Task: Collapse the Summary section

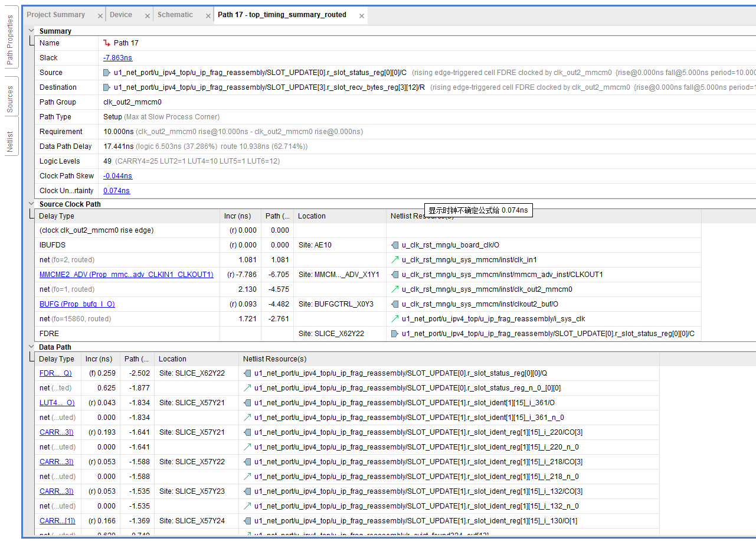Action: click(31, 31)
